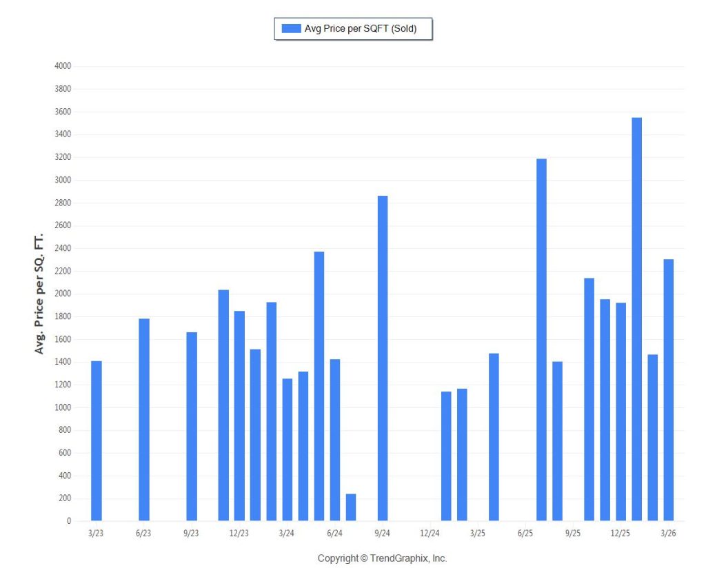Click the '3200' y-axis value
The width and height of the screenshot is (706, 588).
pos(63,157)
